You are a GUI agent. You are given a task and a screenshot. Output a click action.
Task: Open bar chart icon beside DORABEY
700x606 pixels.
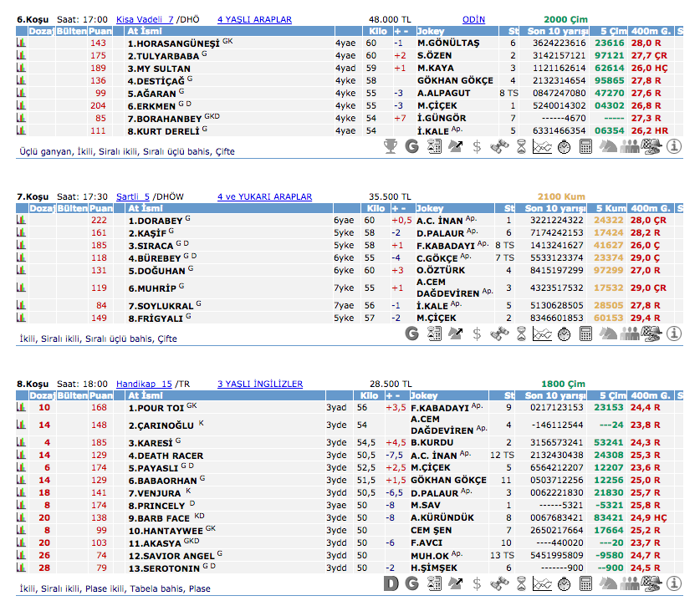click(x=22, y=220)
